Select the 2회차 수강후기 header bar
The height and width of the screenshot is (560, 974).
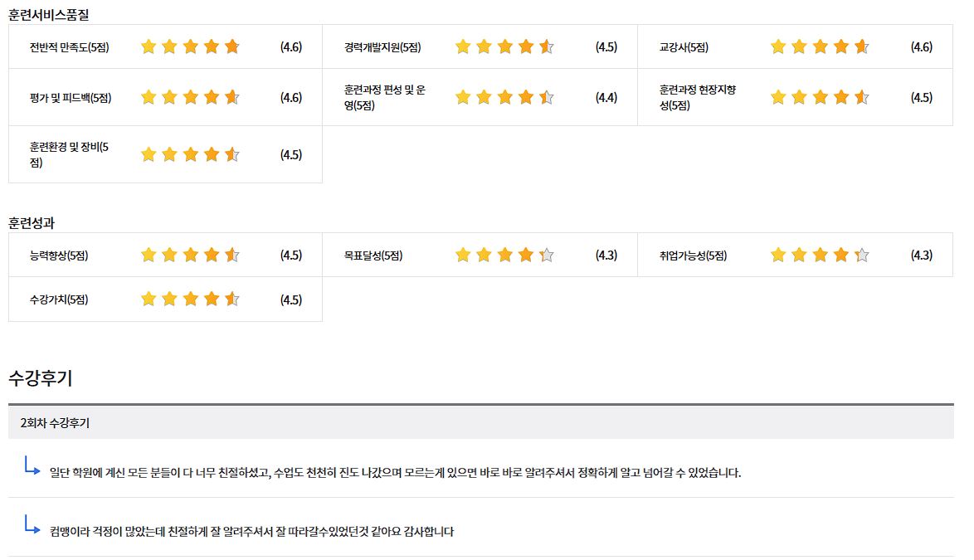(480, 423)
